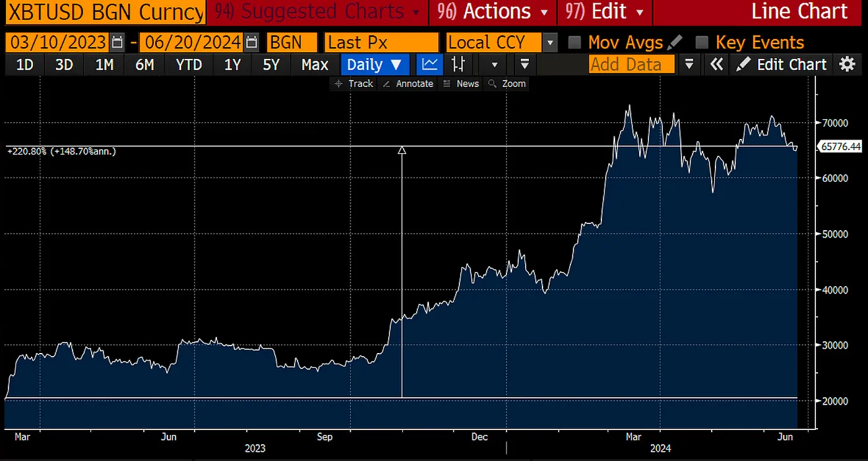Image resolution: width=868 pixels, height=461 pixels.
Task: Expand the Local CCY currency dropdown
Action: click(549, 43)
